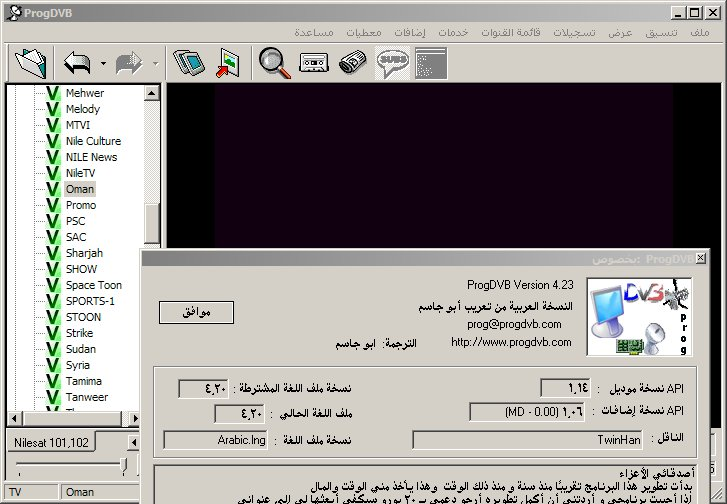Viewport: 727px width, 504px height.
Task: Open the forward button dropdown arrow
Action: pyautogui.click(x=155, y=64)
